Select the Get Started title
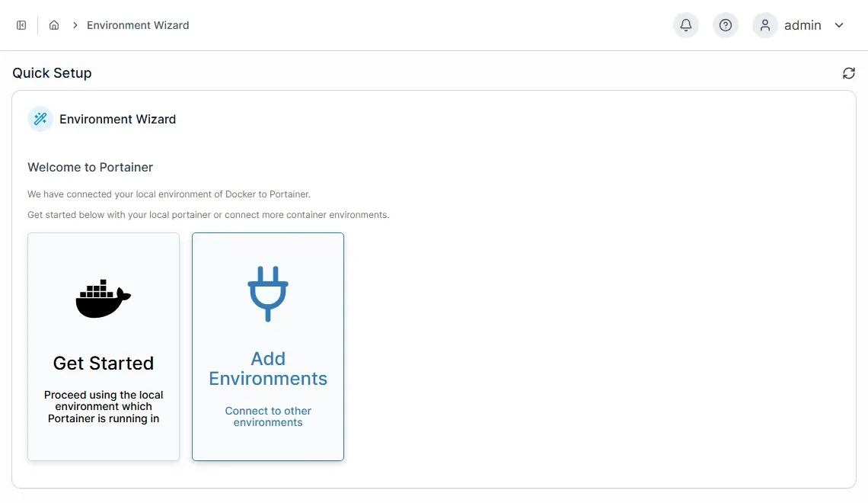This screenshot has height=503, width=868. point(104,363)
